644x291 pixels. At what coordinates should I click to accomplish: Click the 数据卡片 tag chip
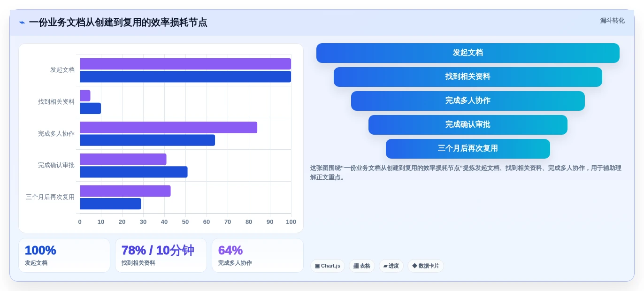(426, 266)
